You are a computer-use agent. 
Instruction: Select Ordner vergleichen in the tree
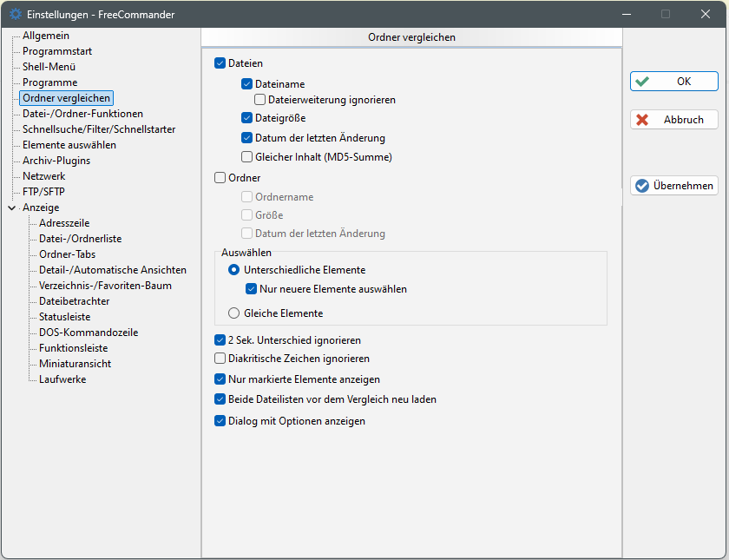click(x=67, y=98)
